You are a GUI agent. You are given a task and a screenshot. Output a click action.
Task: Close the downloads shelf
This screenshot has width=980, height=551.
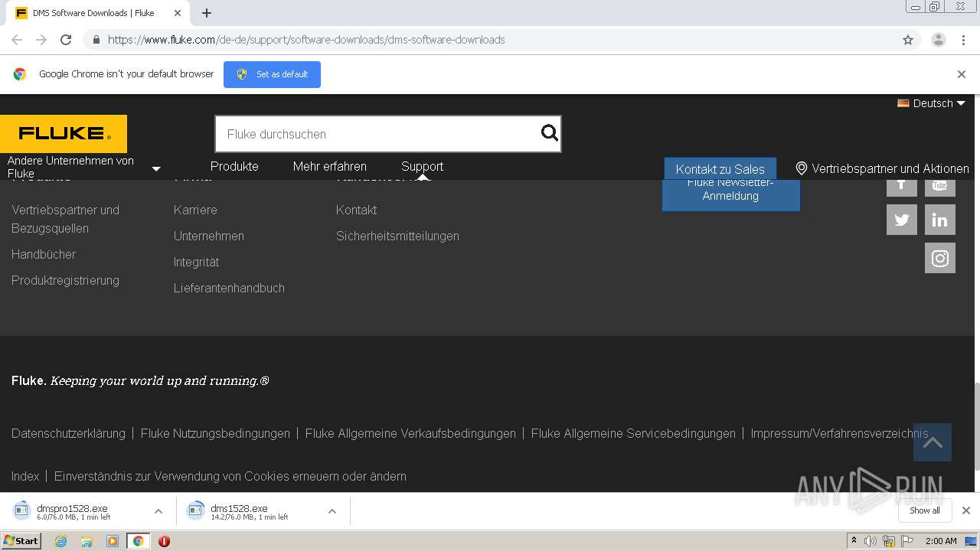point(966,510)
